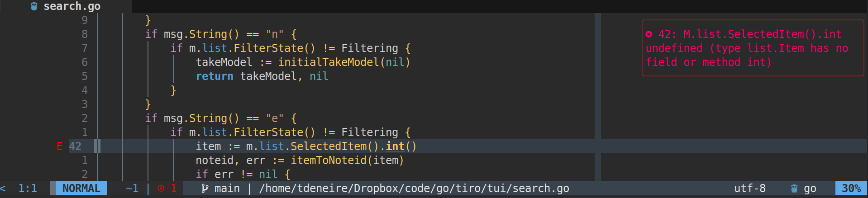Place cursor on initialTakeModel(nil) call
This screenshot has height=198, width=868.
pyautogui.click(x=344, y=62)
